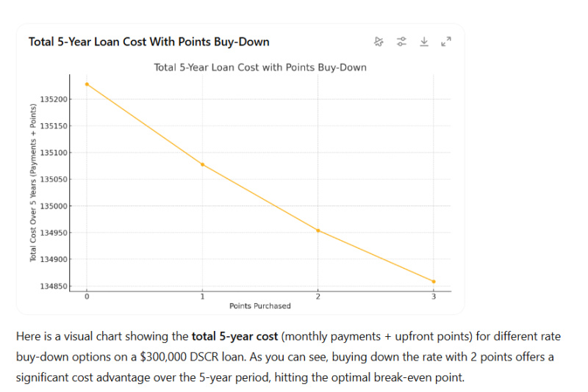The width and height of the screenshot is (588, 392).
Task: Click the line segment between points 0 and 1
Action: click(x=145, y=125)
